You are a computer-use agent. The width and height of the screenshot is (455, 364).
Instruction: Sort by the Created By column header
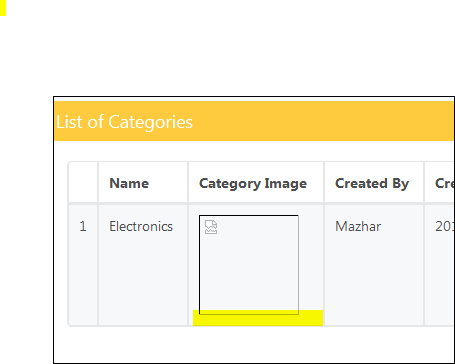372,184
